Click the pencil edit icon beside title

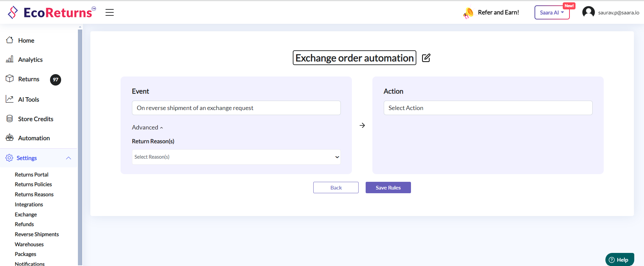426,58
